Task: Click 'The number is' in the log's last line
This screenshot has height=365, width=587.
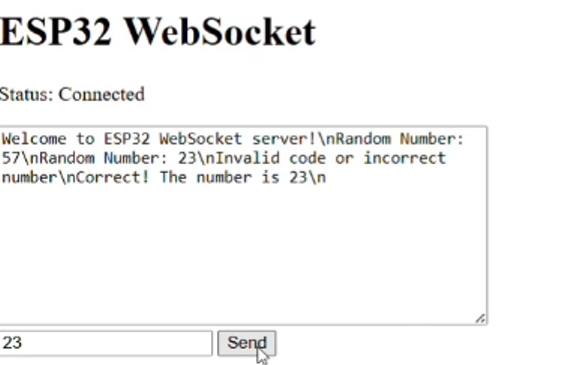Action: click(x=220, y=177)
